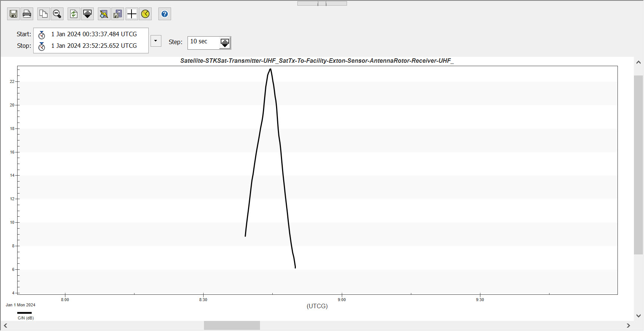Click the horizontal scrollbar thumb
The image size is (644, 331).
pyautogui.click(x=232, y=326)
